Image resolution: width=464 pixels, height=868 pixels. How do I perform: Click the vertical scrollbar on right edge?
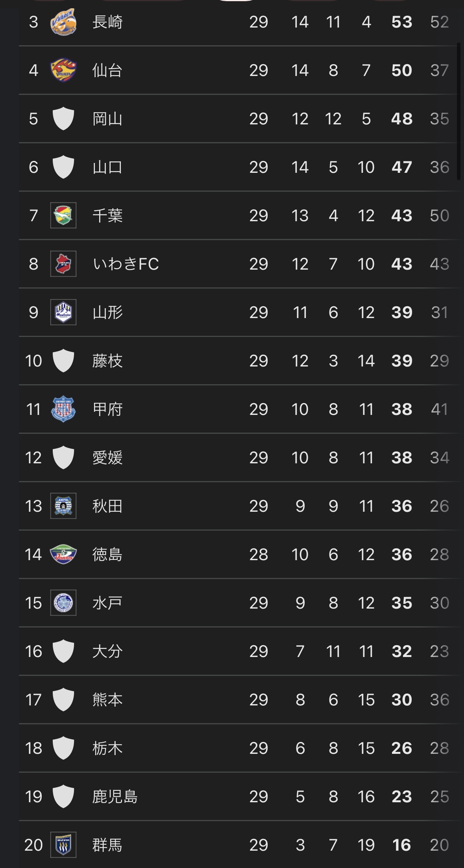point(458,111)
